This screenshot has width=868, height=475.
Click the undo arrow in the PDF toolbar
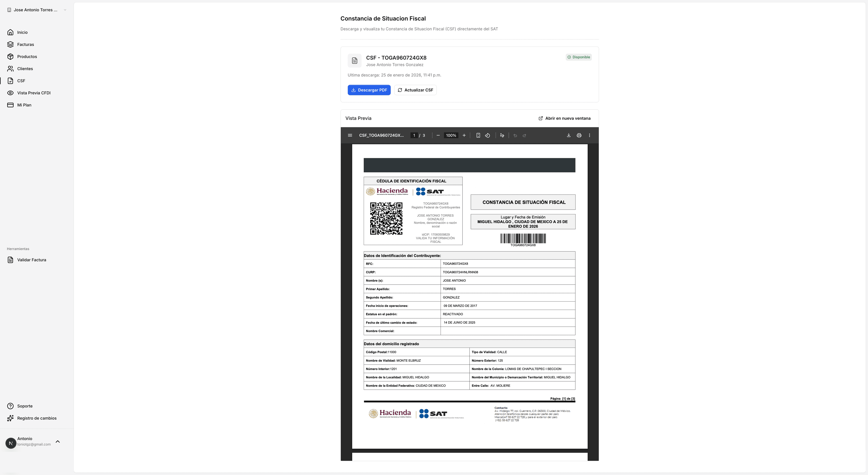coord(515,135)
